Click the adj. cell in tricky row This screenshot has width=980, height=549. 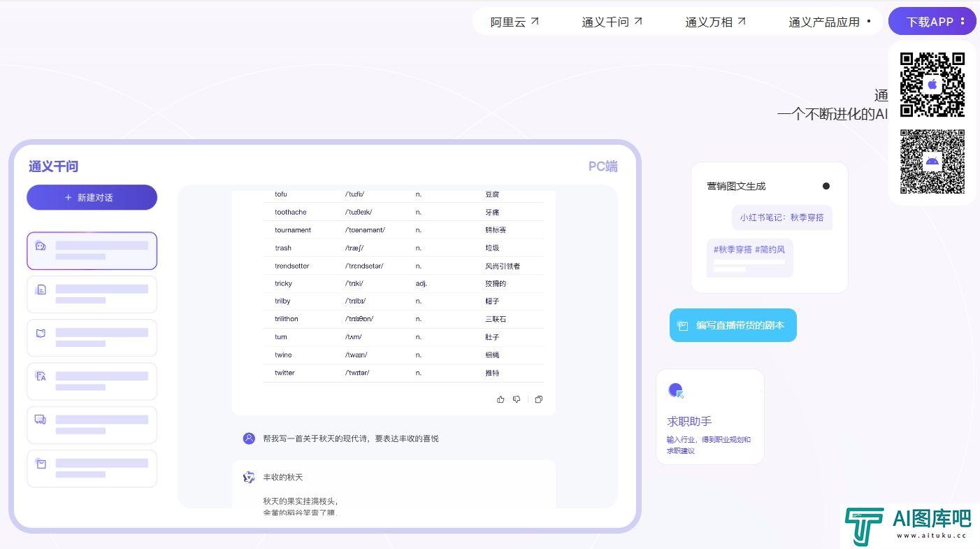coord(421,283)
